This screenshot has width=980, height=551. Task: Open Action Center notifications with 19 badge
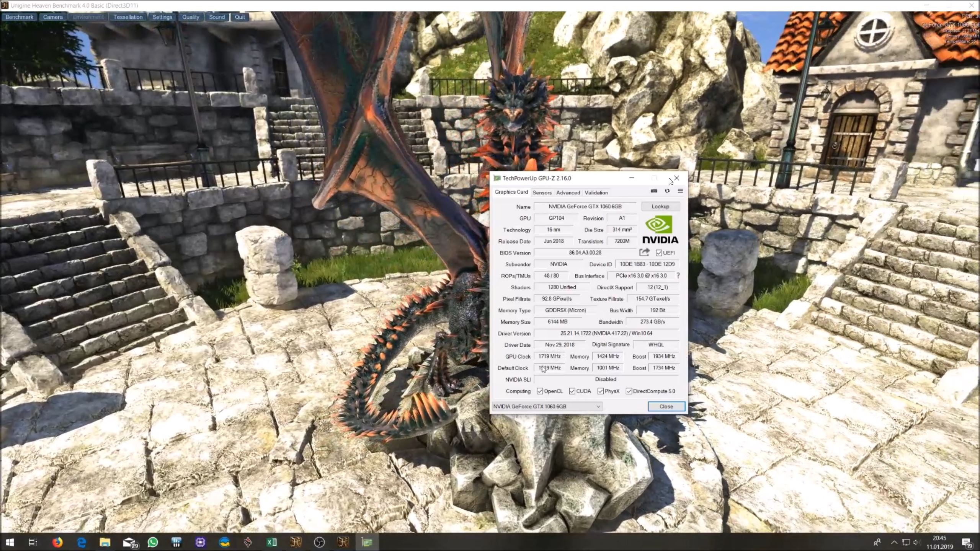pos(967,543)
